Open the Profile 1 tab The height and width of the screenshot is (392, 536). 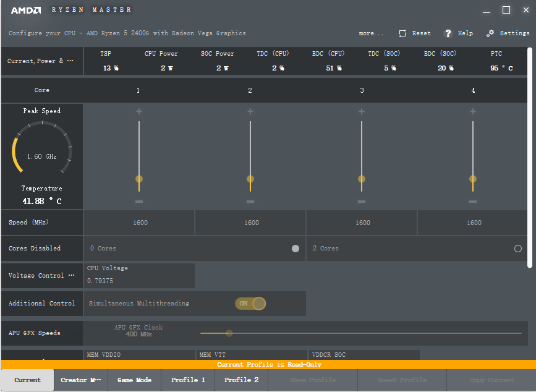point(188,380)
